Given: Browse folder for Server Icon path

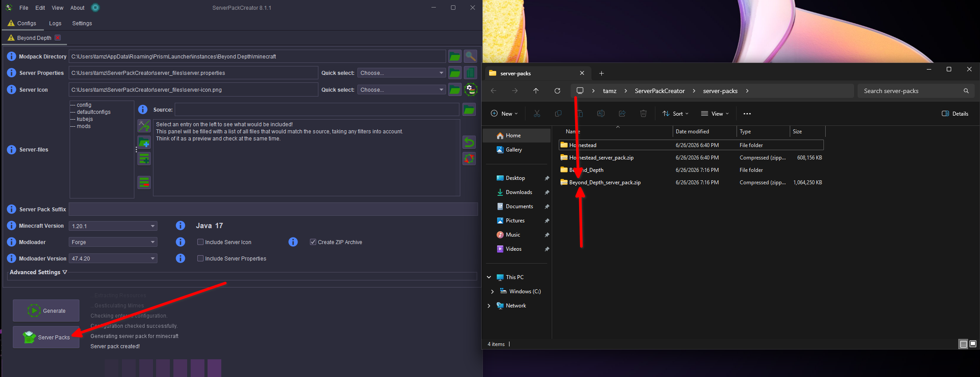Looking at the screenshot, I should pyautogui.click(x=455, y=89).
